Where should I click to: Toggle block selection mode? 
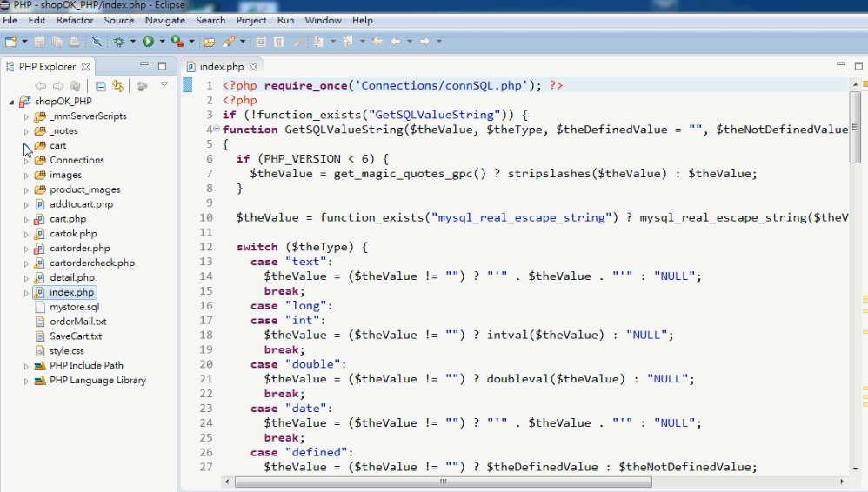point(261,42)
